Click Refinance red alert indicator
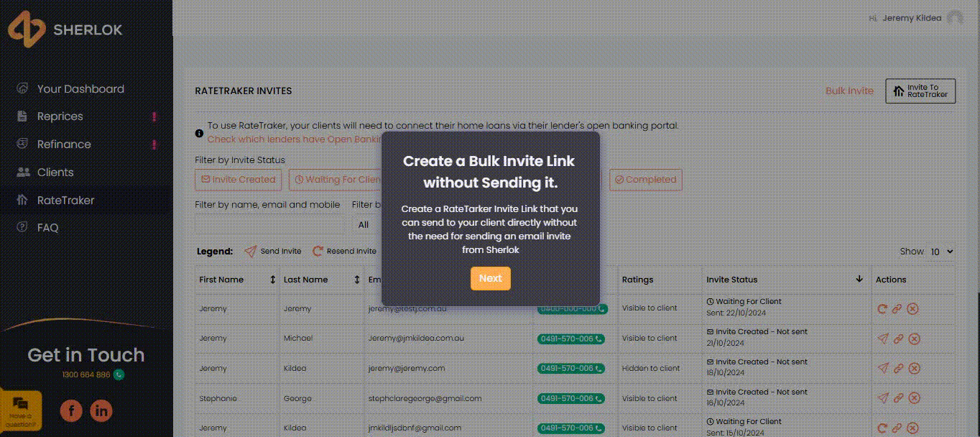This screenshot has width=980, height=437. (154, 144)
